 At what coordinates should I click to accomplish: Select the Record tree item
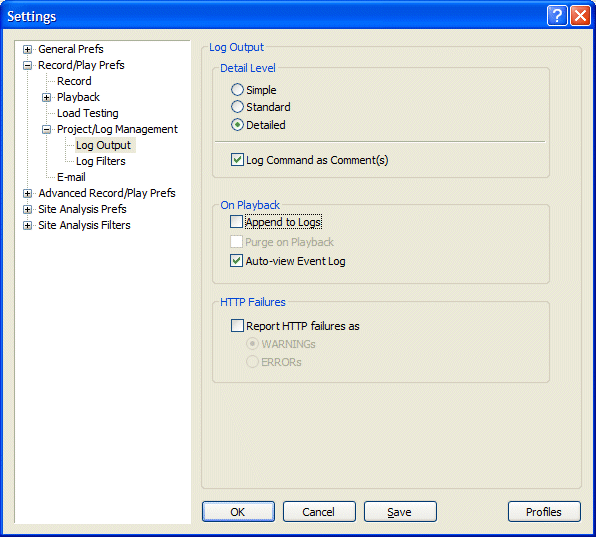(74, 81)
